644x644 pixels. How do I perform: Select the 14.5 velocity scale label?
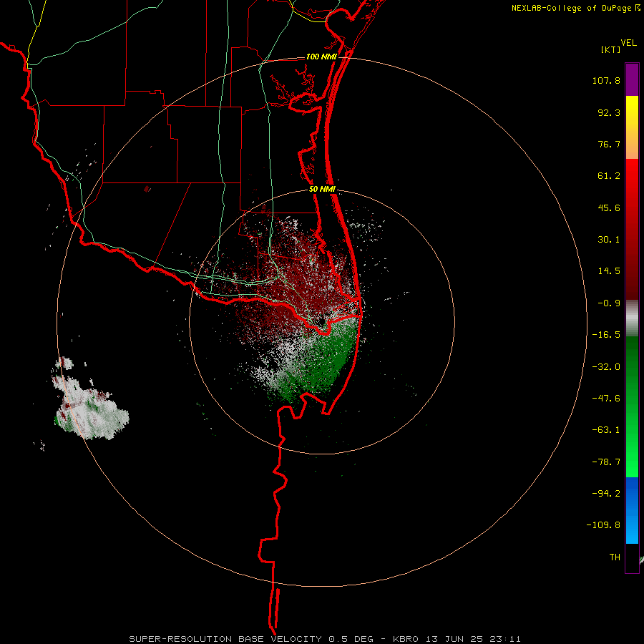[609, 271]
